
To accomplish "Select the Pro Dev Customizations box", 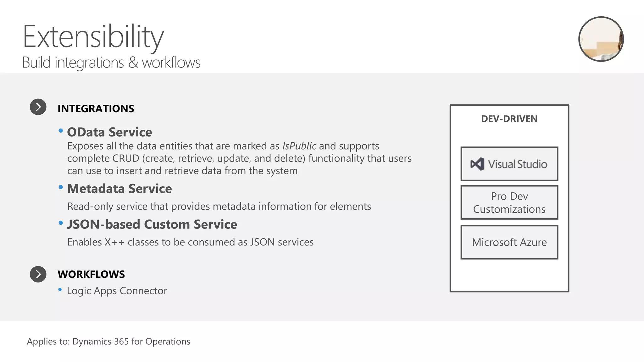I will click(509, 202).
